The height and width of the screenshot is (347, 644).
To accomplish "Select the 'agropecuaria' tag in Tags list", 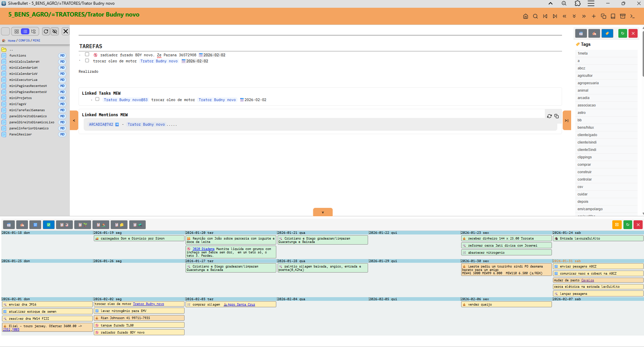I will coord(588,83).
